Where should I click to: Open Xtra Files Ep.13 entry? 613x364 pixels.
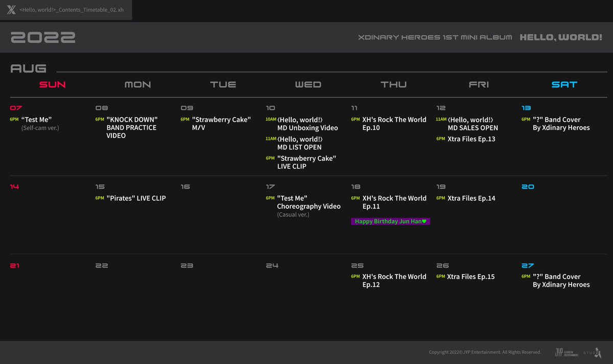click(x=466, y=139)
